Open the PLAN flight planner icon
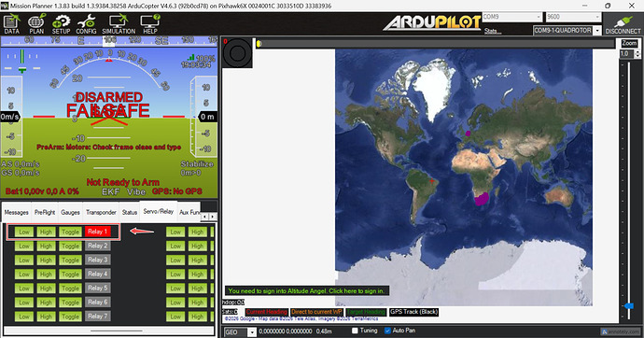644x338 pixels. point(36,24)
